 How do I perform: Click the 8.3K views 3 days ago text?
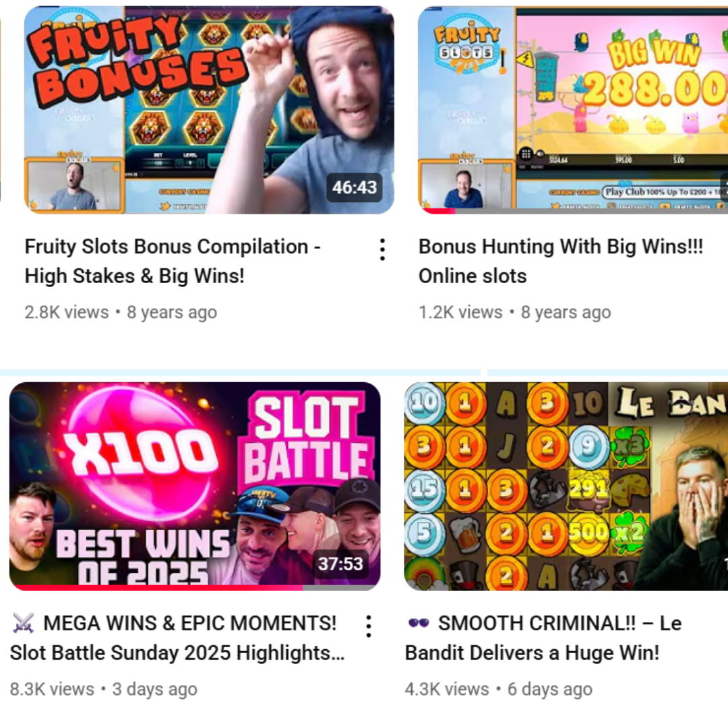click(x=104, y=690)
